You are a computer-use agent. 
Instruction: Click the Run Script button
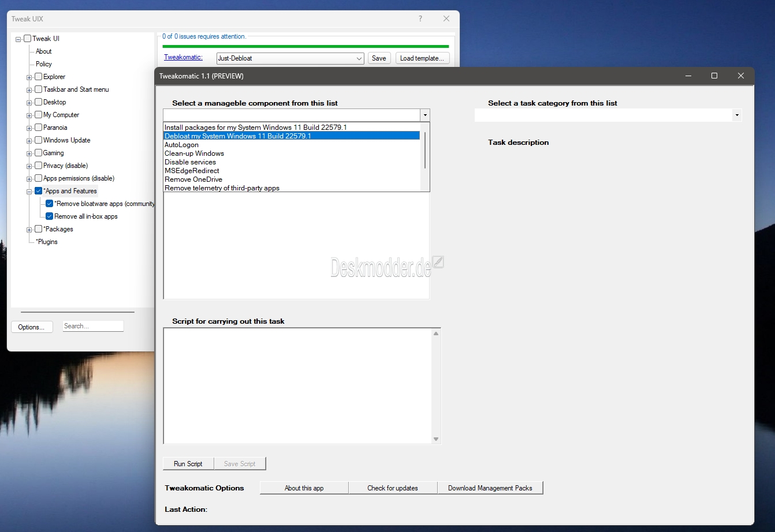pos(188,464)
